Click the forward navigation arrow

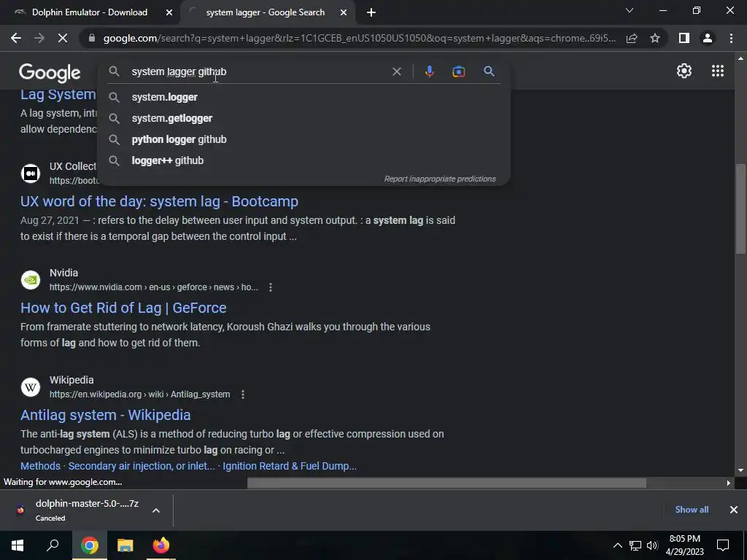point(39,38)
